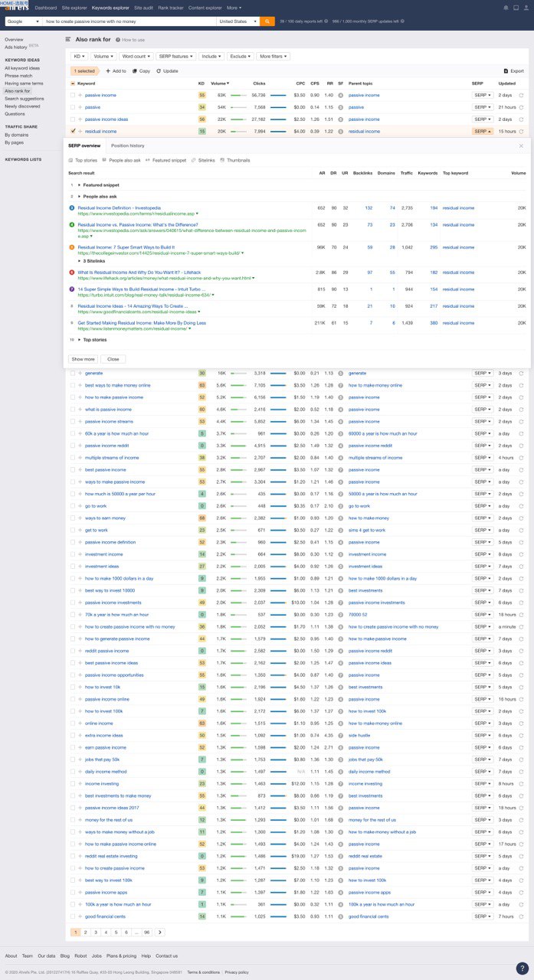Click the notifications bell icon
Screen dimensions: 534x980
tap(506, 8)
